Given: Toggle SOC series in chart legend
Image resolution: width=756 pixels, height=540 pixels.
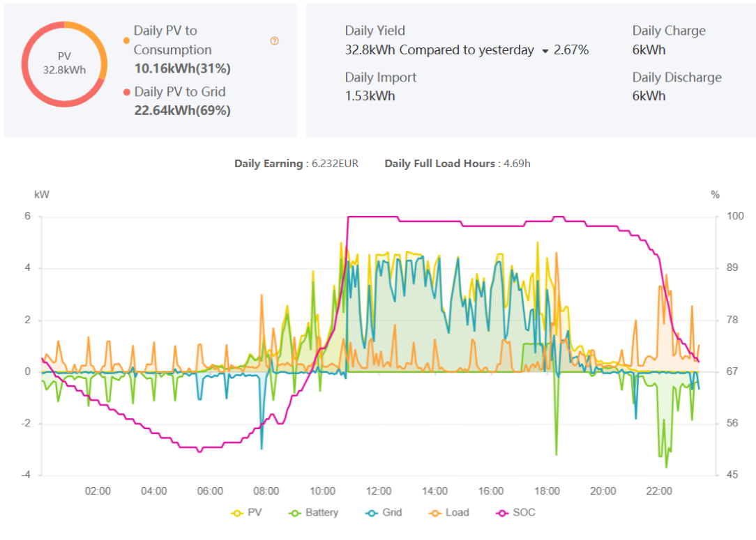Looking at the screenshot, I should point(515,513).
